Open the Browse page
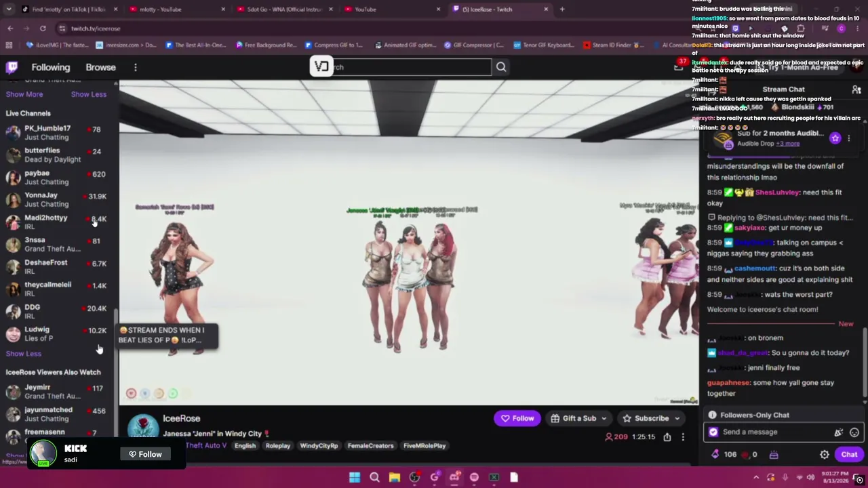 point(100,67)
